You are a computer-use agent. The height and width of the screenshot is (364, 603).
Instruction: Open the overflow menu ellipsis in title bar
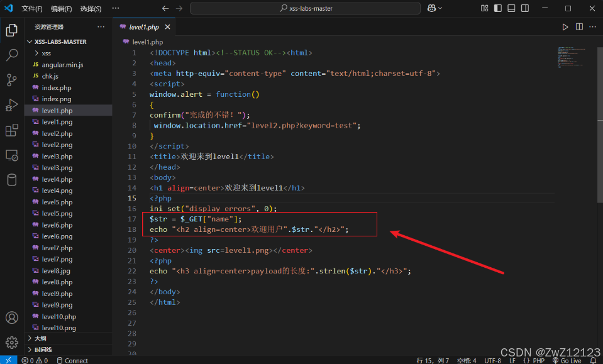click(x=115, y=8)
